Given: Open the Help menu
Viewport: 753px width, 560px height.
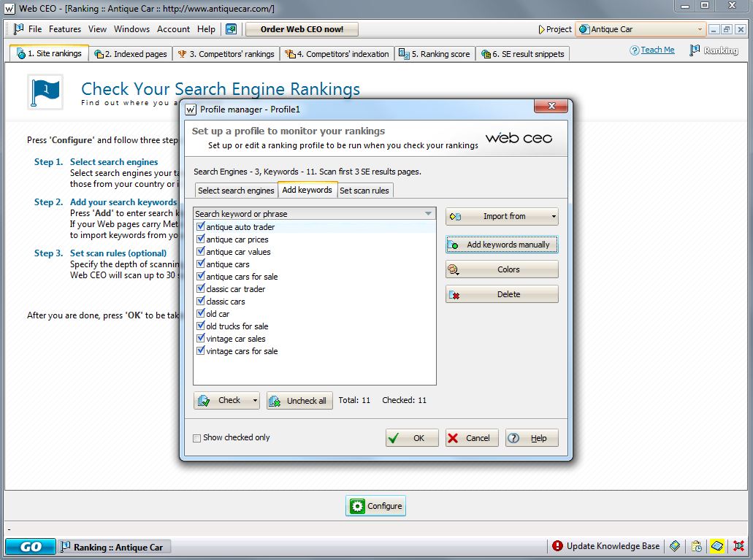Looking at the screenshot, I should tap(206, 29).
